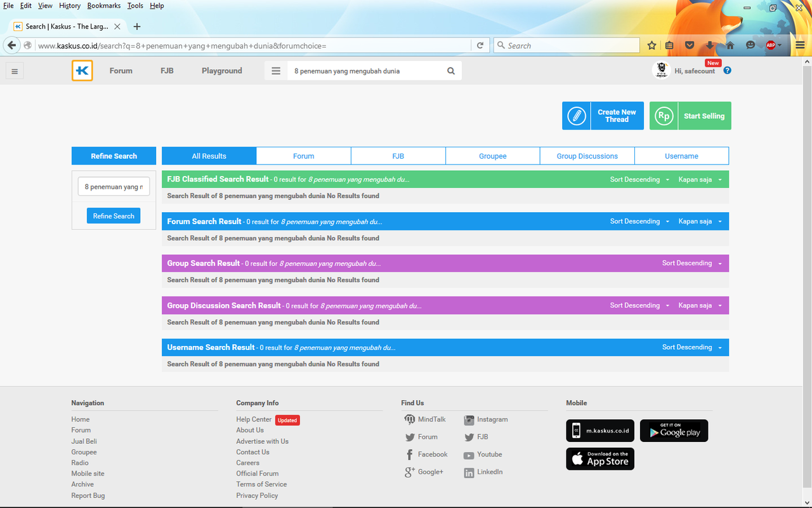Expand Kapan saja in FJB Classified result

tap(700, 180)
